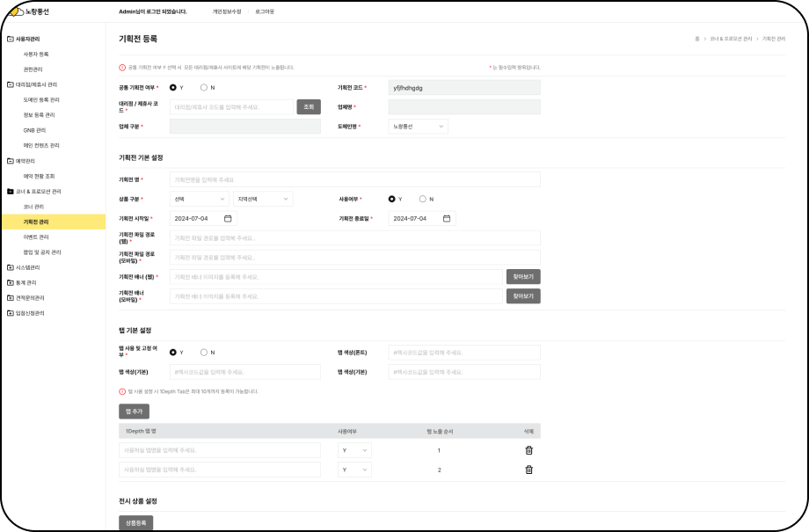Delete the first 1Depth tab row
This screenshot has height=532, width=809.
(x=528, y=450)
